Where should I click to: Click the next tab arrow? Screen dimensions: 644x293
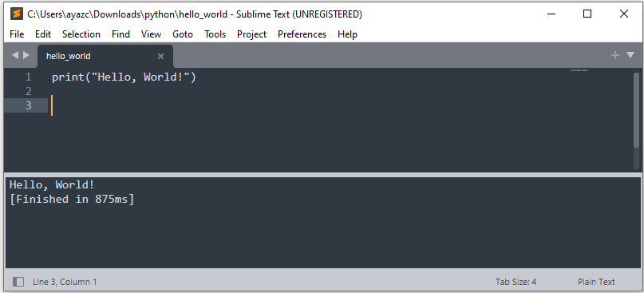(x=26, y=55)
